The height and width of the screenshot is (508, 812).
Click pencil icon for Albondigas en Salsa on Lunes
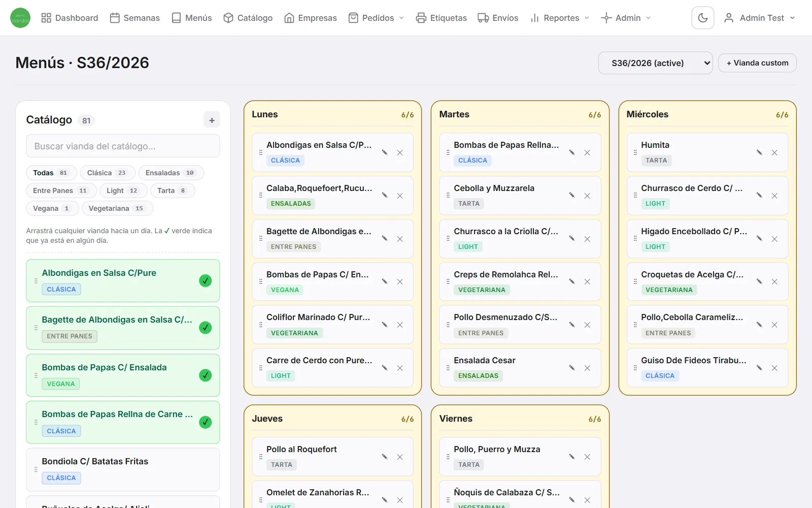coord(385,152)
